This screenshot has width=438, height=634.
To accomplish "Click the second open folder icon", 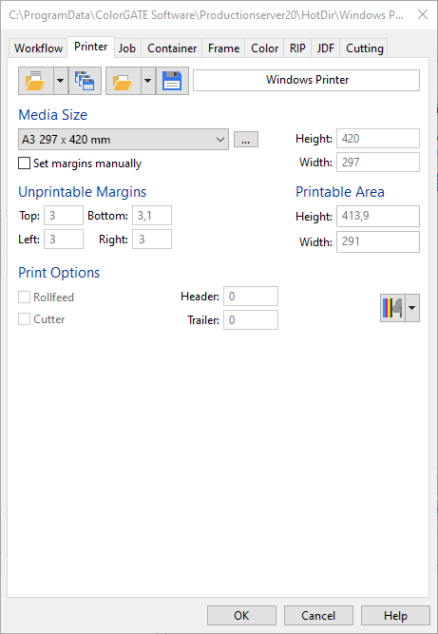I will click(x=123, y=81).
